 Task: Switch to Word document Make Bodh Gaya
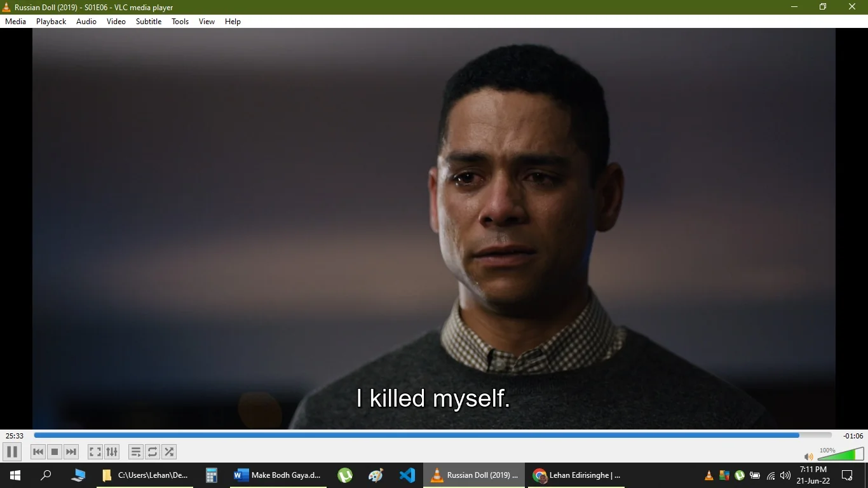(278, 475)
